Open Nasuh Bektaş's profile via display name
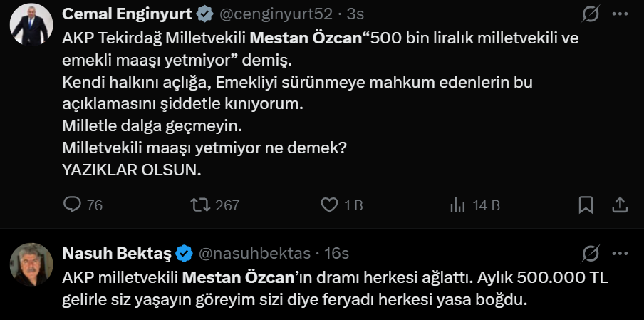Screen dimensions: 644x320 (x=118, y=253)
